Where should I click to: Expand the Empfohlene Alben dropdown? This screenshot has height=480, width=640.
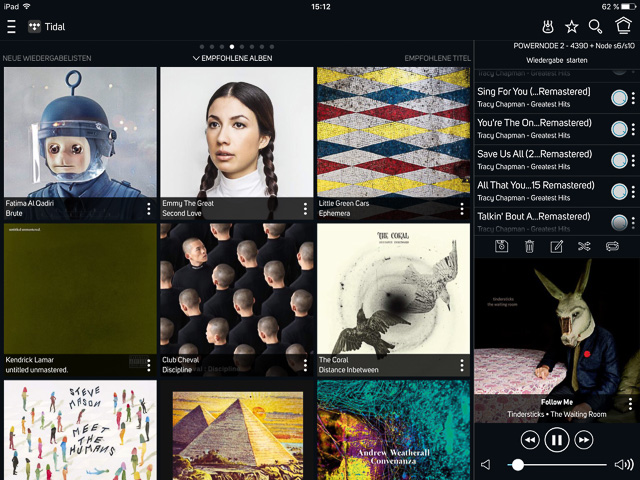(232, 58)
